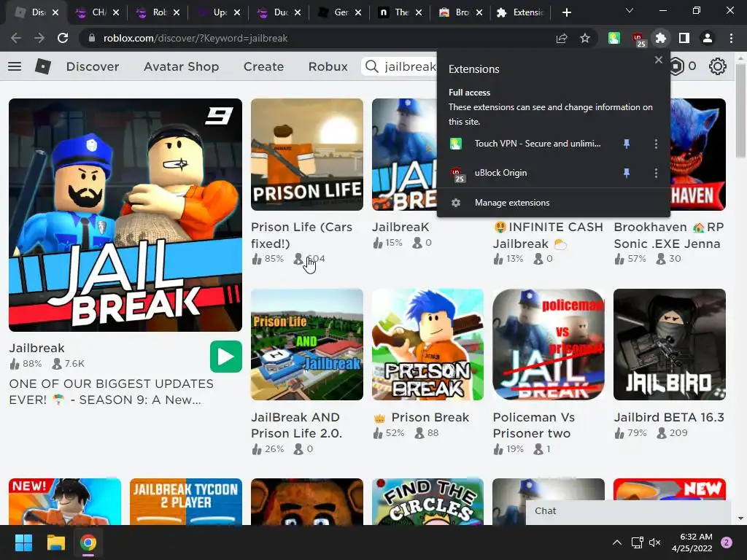Close the Bro tab
This screenshot has width=747, height=560.
pyautogui.click(x=479, y=12)
